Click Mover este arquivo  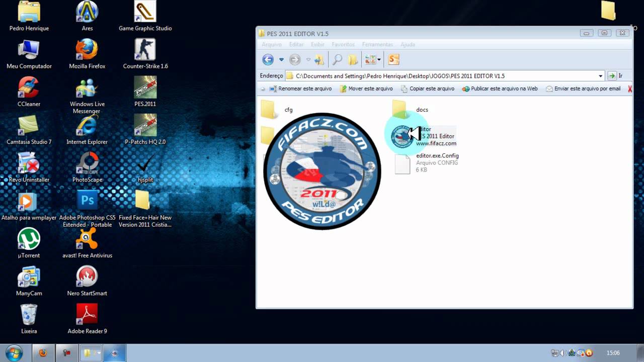366,88
